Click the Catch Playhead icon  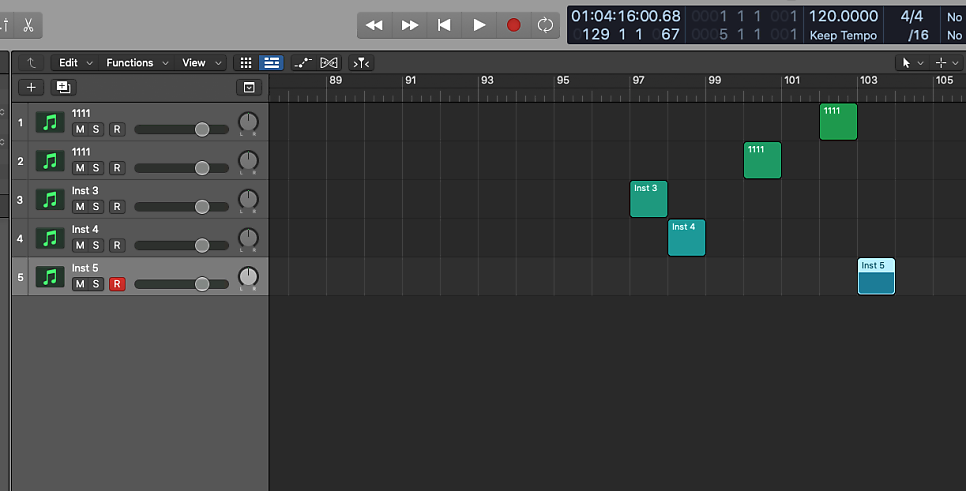coord(361,63)
